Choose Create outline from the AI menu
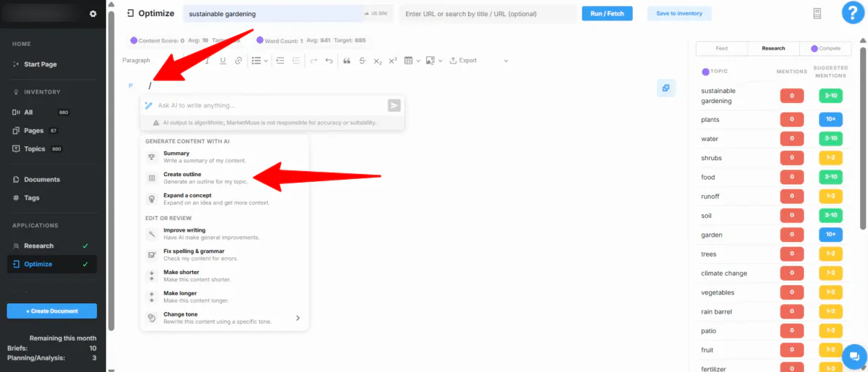The image size is (868, 372). [224, 178]
